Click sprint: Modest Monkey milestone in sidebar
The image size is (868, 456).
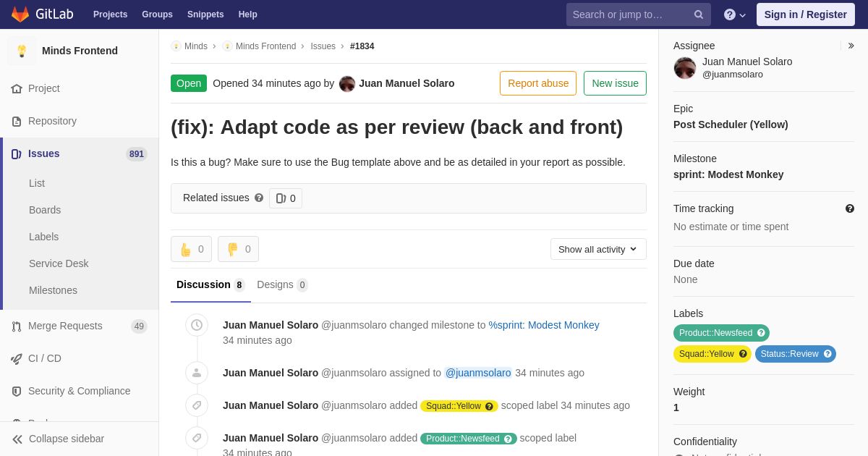(728, 174)
